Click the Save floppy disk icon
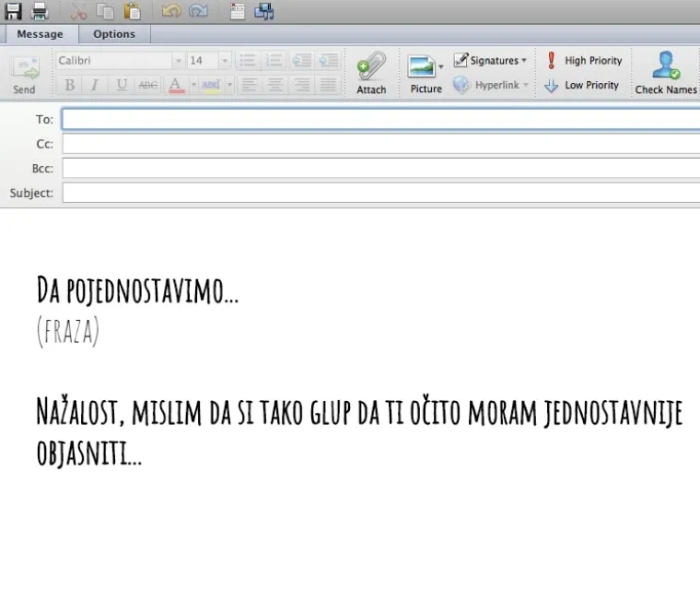This screenshot has width=700, height=601. 13,11
